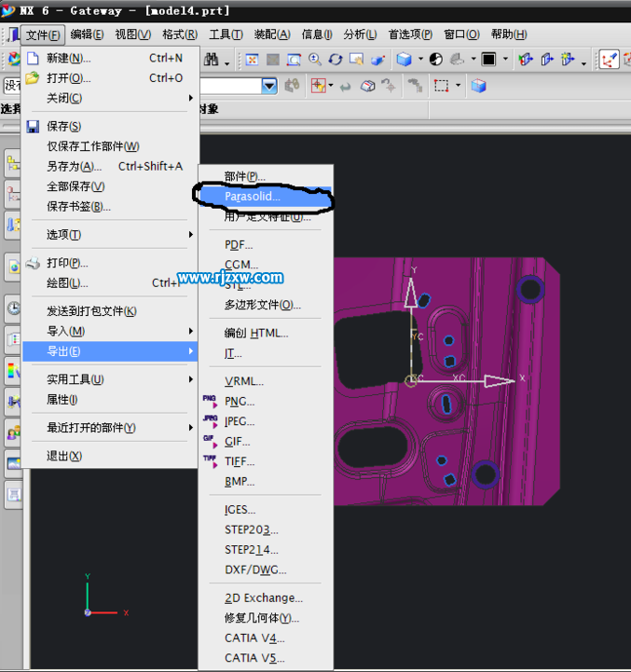This screenshot has width=631, height=672.
Task: Choose Parasolid... from export submenu
Action: [x=253, y=197]
